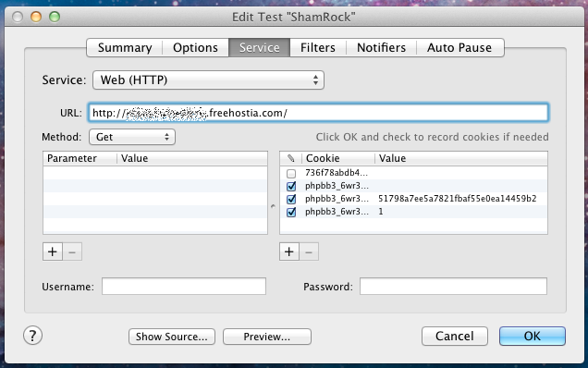Focus the URL text field
Image resolution: width=588 pixels, height=368 pixels.
pyautogui.click(x=318, y=113)
